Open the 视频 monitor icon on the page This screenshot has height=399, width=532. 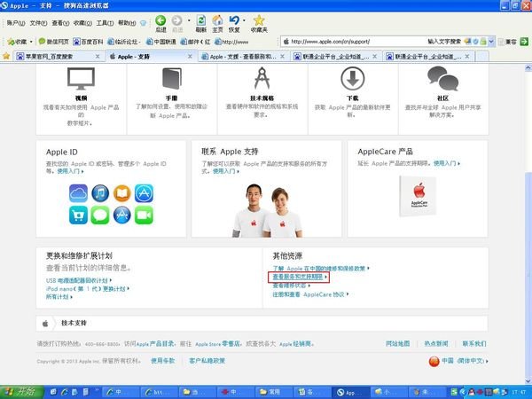(81, 78)
